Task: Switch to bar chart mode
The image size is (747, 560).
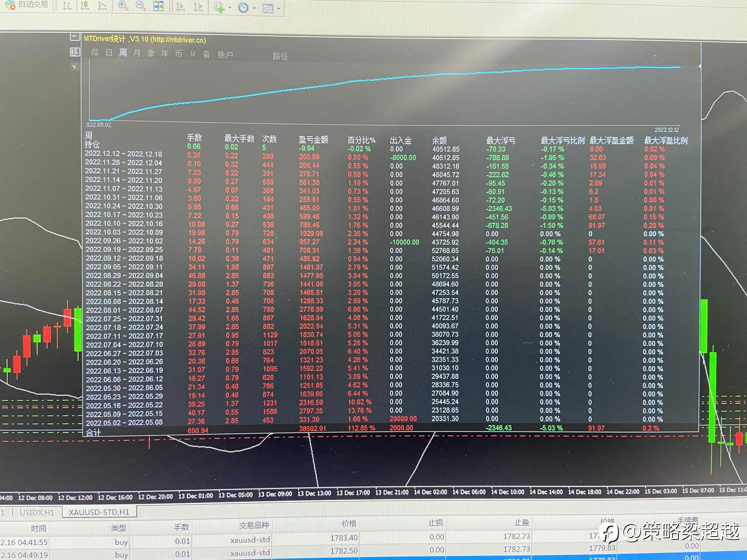Action: pos(67,6)
